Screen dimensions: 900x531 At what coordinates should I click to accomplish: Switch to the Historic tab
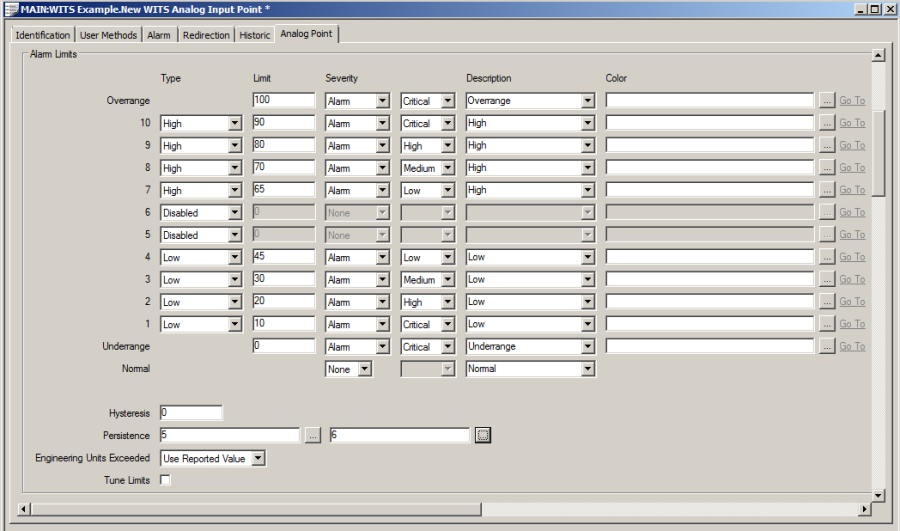(254, 35)
